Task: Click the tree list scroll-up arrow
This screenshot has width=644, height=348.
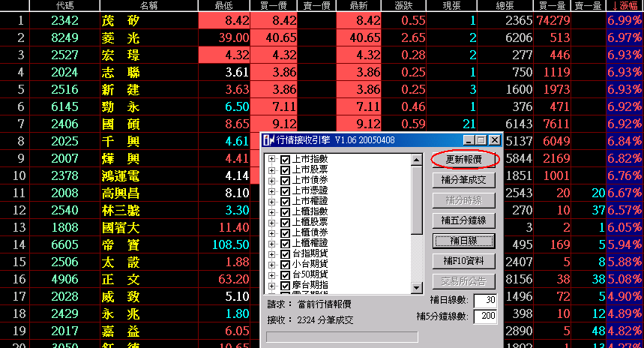Action: click(x=417, y=160)
